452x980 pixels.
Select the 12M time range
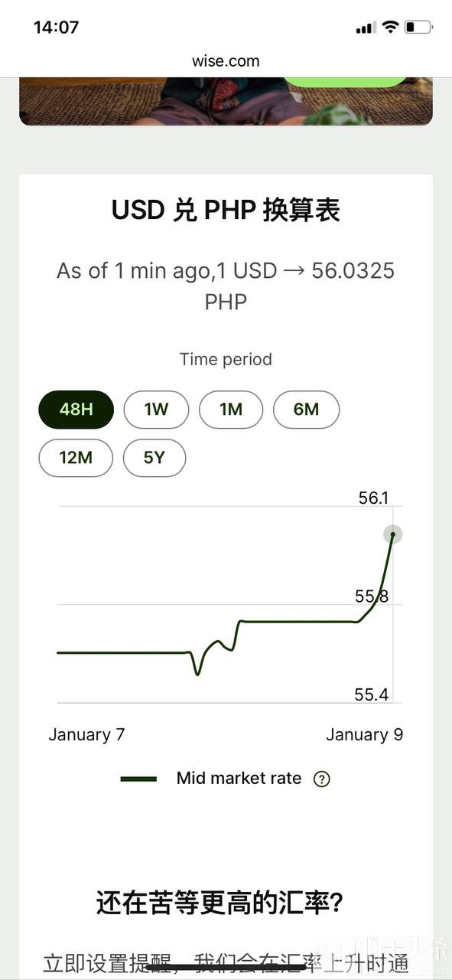[76, 458]
